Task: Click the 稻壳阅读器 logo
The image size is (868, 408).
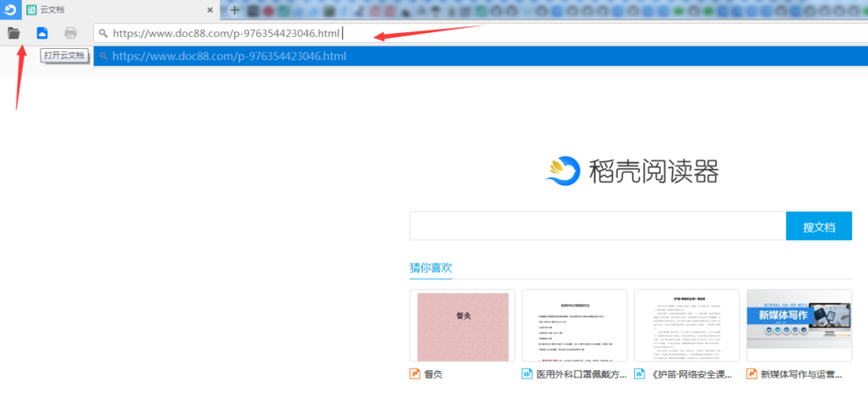Action: click(632, 171)
